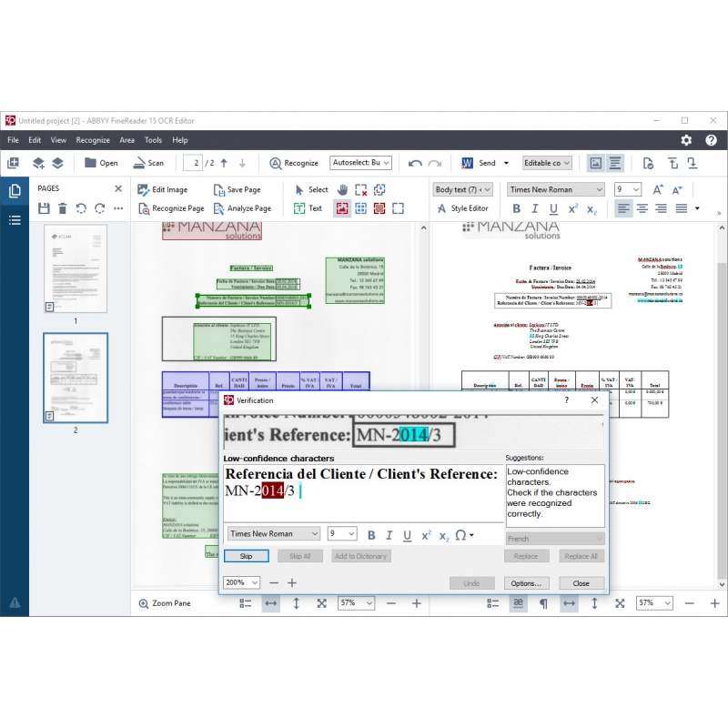The image size is (728, 728).
Task: Click the Recognize toolbar button
Action: [x=294, y=163]
